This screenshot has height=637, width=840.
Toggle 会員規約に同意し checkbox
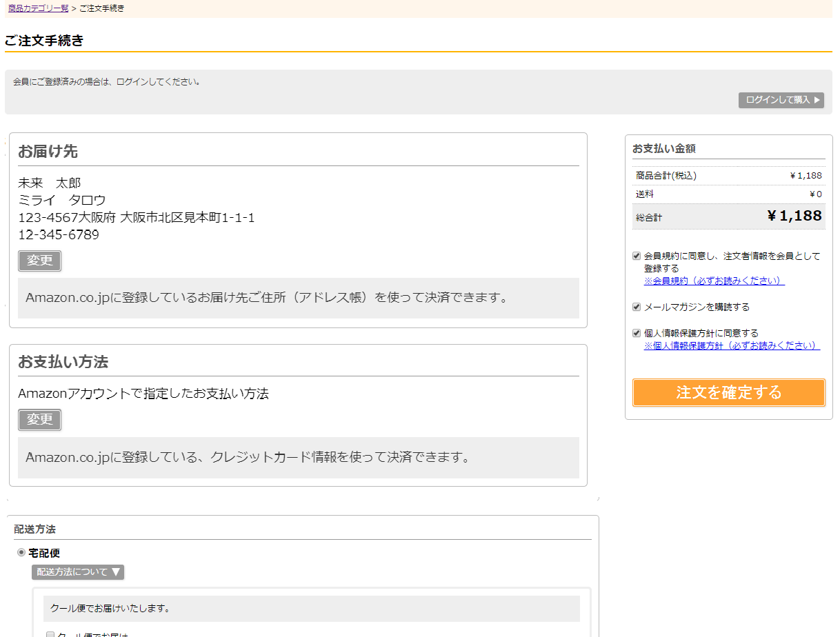(637, 256)
